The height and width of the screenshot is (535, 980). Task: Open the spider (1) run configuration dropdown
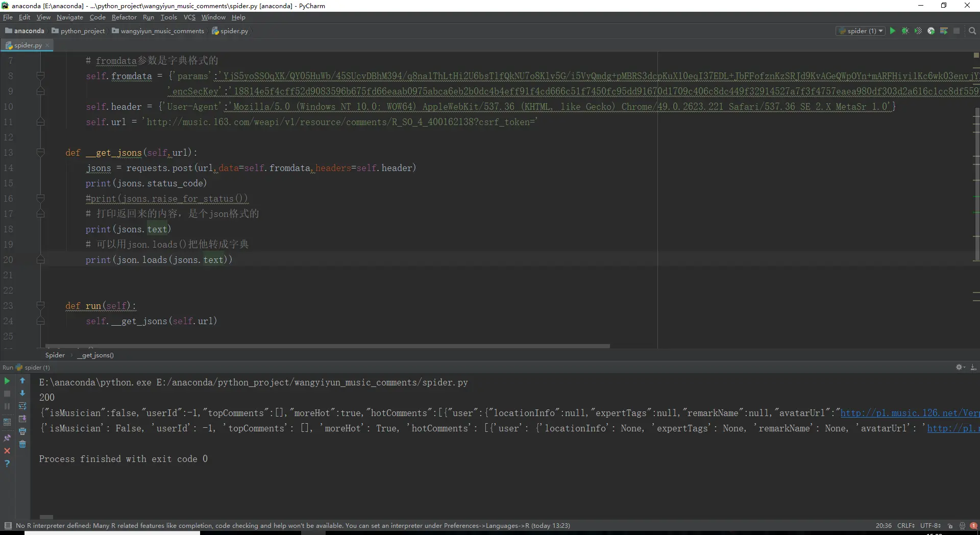(861, 31)
